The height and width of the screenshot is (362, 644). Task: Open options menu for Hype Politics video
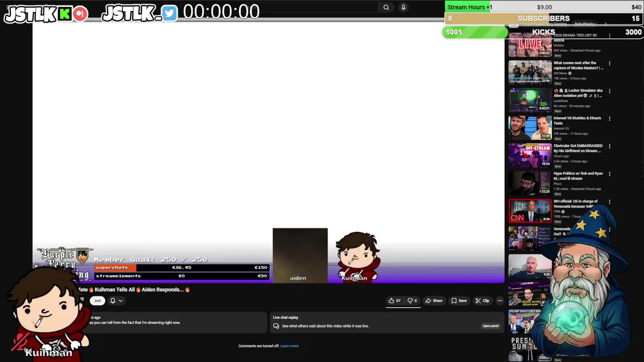tap(609, 174)
